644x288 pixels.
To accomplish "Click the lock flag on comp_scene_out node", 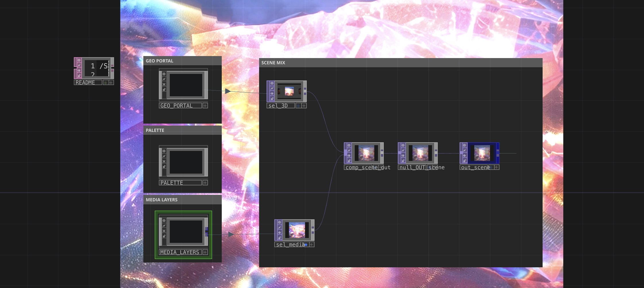I will [x=349, y=161].
